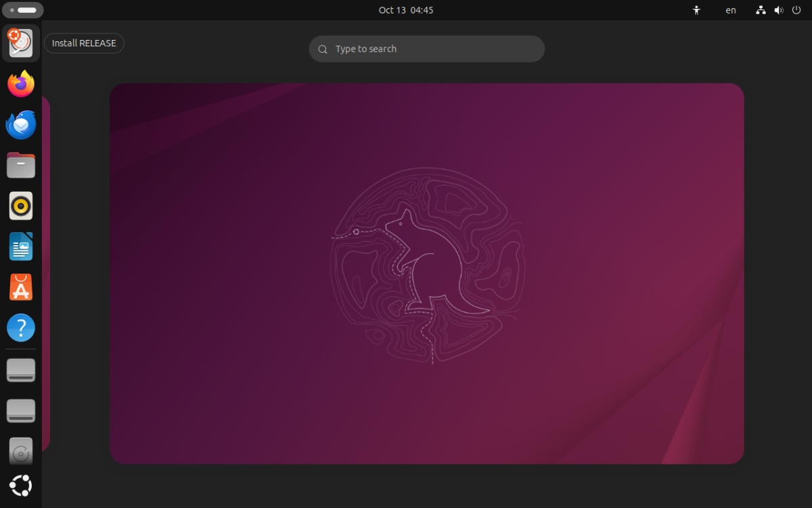812x508 pixels.
Task: Show applications with Ubuntu logo button
Action: 21,486
